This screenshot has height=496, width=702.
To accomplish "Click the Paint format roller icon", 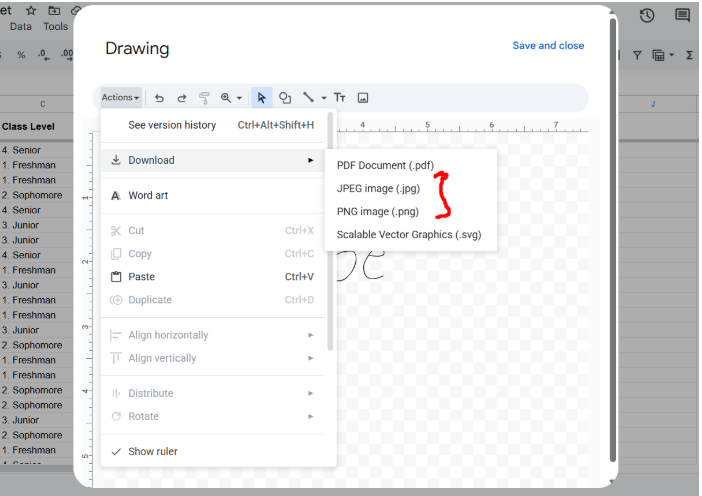I will point(204,98).
